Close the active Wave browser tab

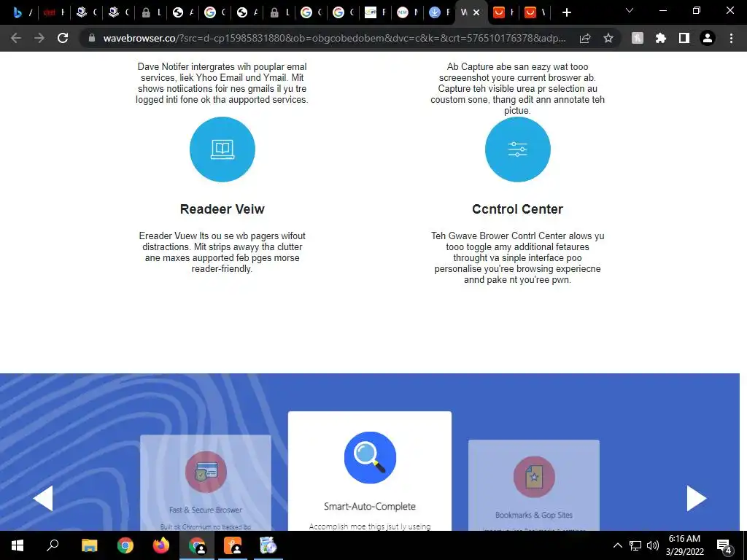pos(476,13)
